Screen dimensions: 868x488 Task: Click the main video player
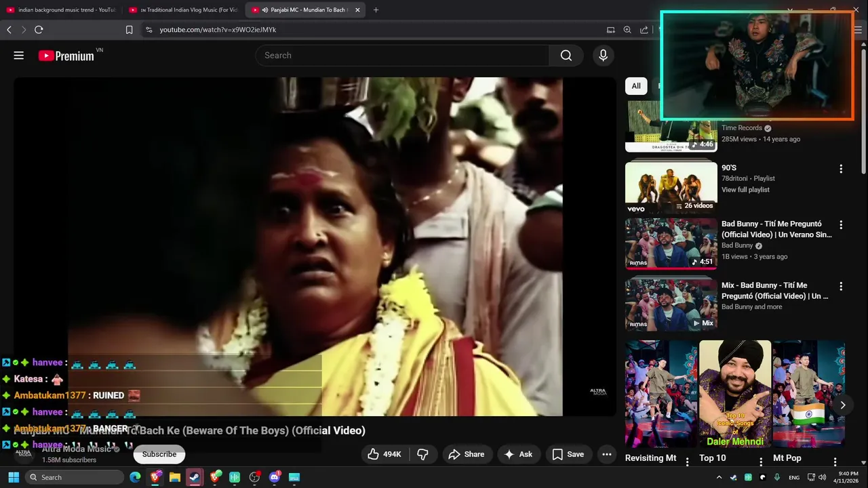pyautogui.click(x=315, y=246)
